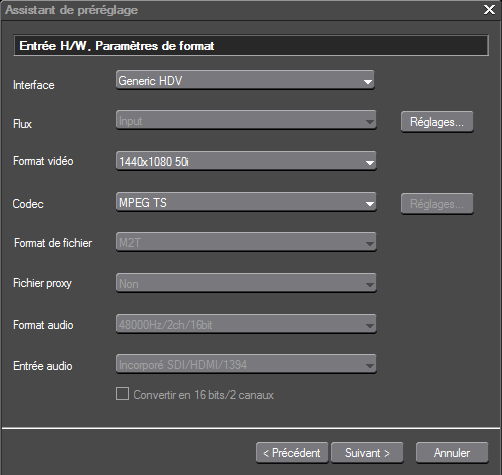Expand the Fichier proxy dropdown showing Non
Viewport: 502px width, 475px height.
[246, 283]
